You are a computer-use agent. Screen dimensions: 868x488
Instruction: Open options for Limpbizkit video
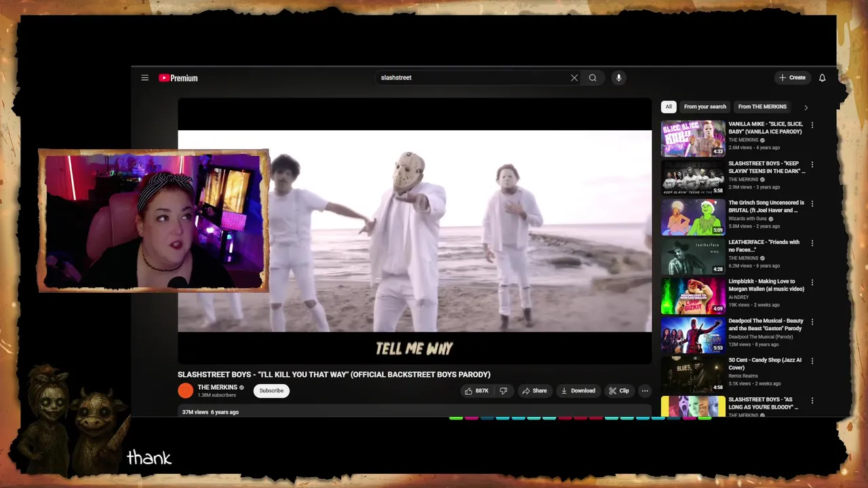coord(812,283)
